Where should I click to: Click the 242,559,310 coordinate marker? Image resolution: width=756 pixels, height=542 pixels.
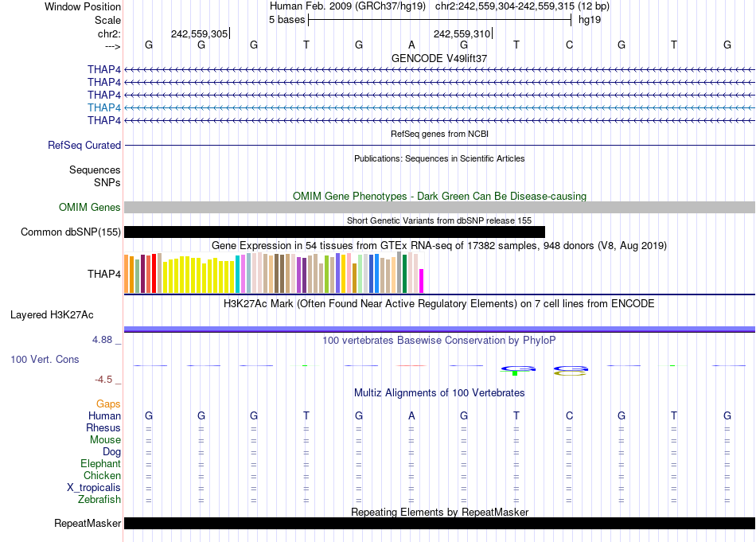[462, 33]
